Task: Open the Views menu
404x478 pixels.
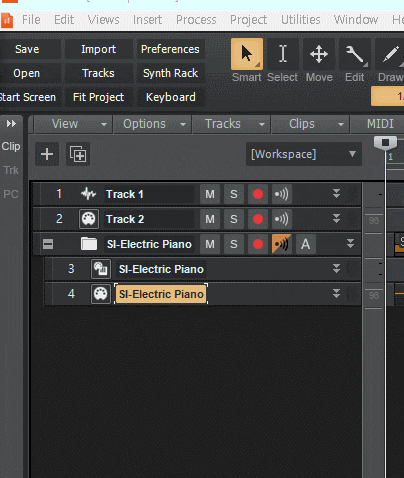Action: coord(104,20)
